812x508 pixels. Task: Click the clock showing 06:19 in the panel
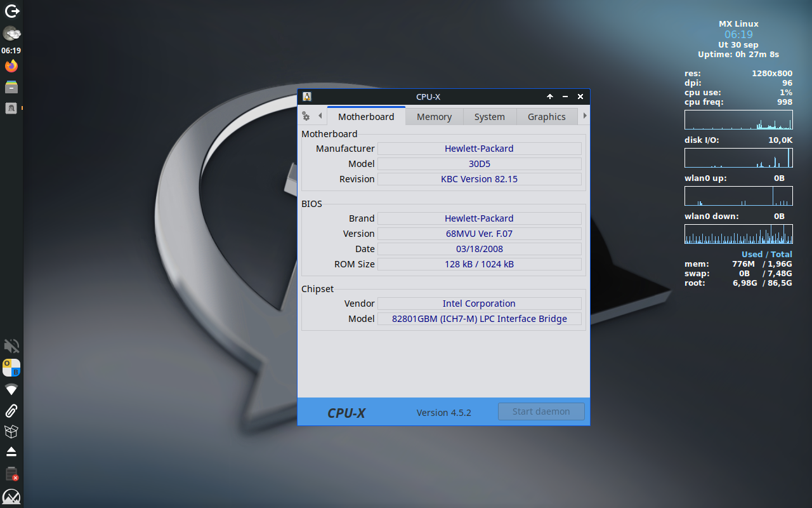[x=11, y=50]
